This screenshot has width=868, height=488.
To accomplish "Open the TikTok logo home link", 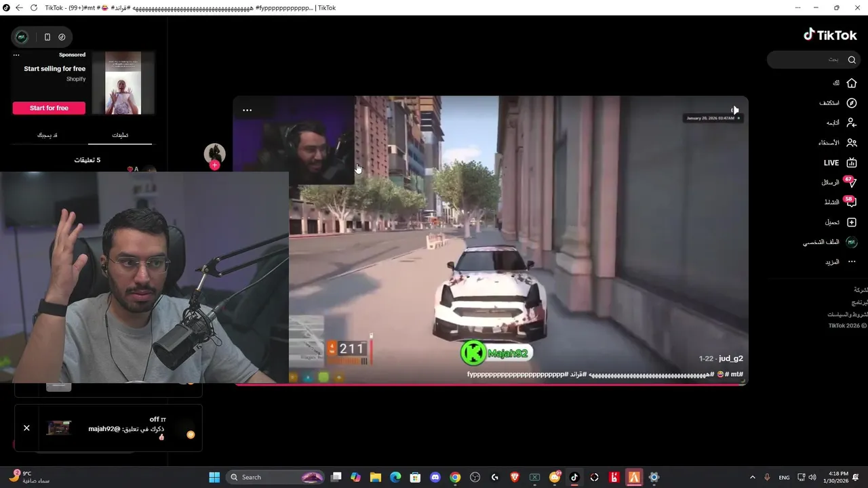I will tap(830, 35).
